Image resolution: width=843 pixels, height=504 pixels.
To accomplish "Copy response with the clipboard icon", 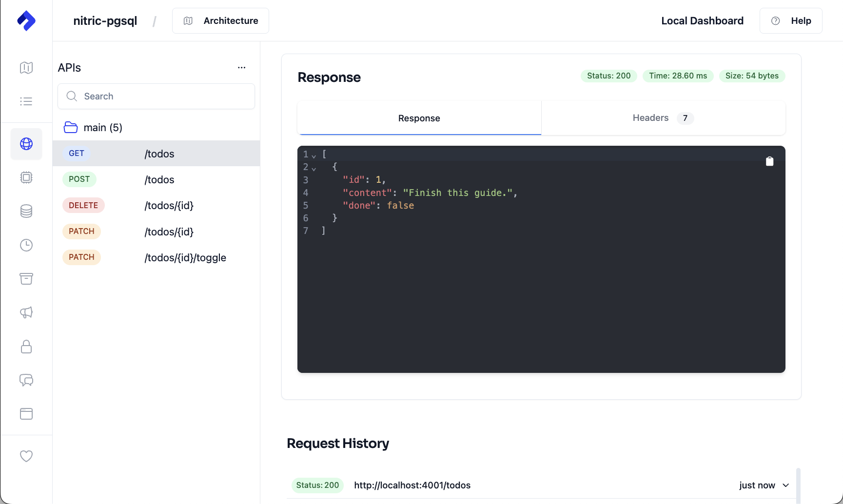I will tap(770, 161).
